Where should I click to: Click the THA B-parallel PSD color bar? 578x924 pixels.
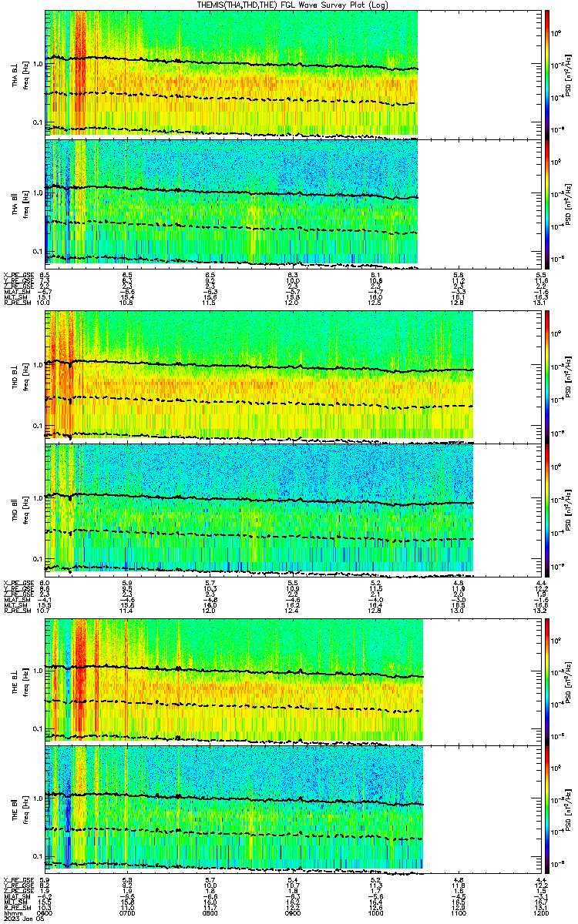pyautogui.click(x=547, y=203)
